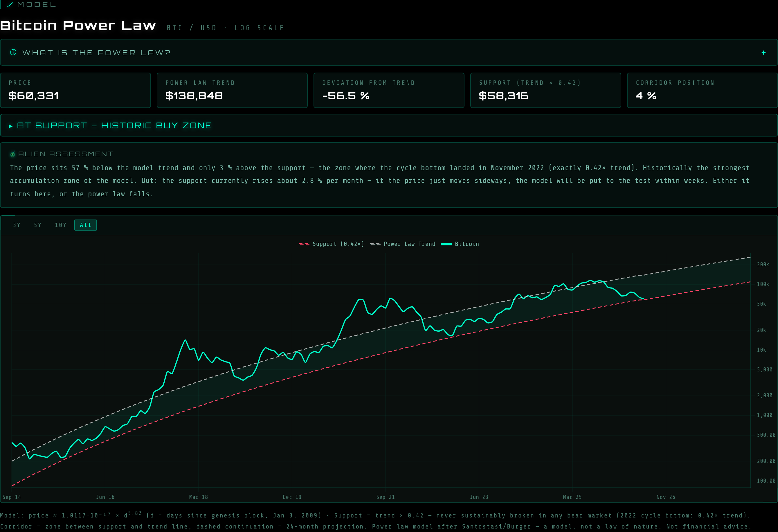Expand the plus sign of the power law explainer

coord(763,53)
